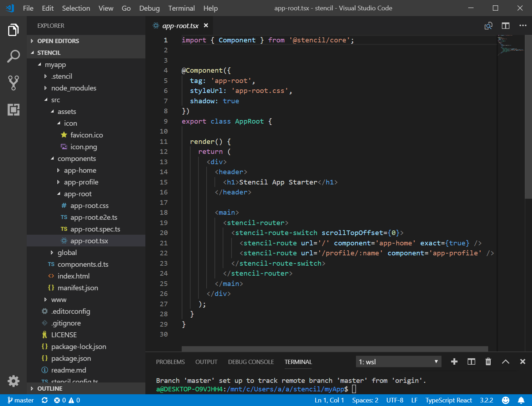The height and width of the screenshot is (406, 532).
Task: Change indentation via Spaces: 2
Action: pyautogui.click(x=365, y=400)
